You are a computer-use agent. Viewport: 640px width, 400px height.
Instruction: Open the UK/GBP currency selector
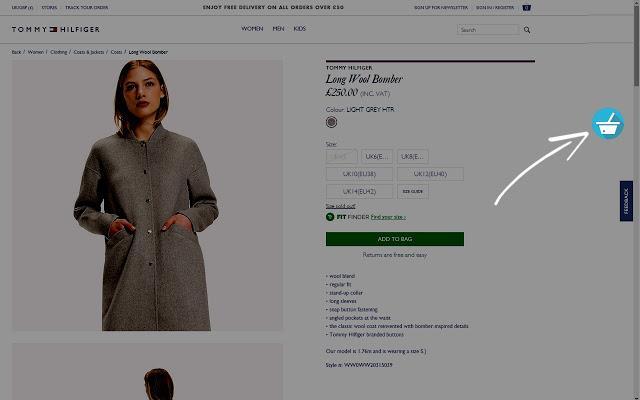pyautogui.click(x=22, y=7)
